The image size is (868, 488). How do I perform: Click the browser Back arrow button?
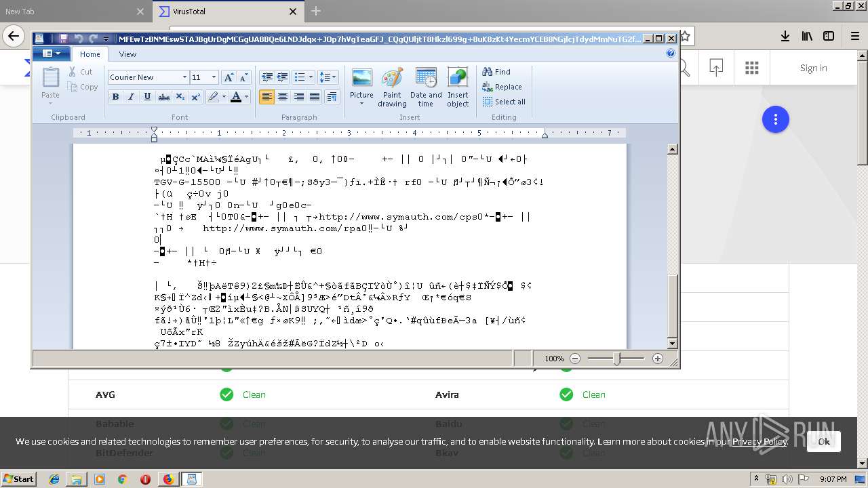click(13, 36)
